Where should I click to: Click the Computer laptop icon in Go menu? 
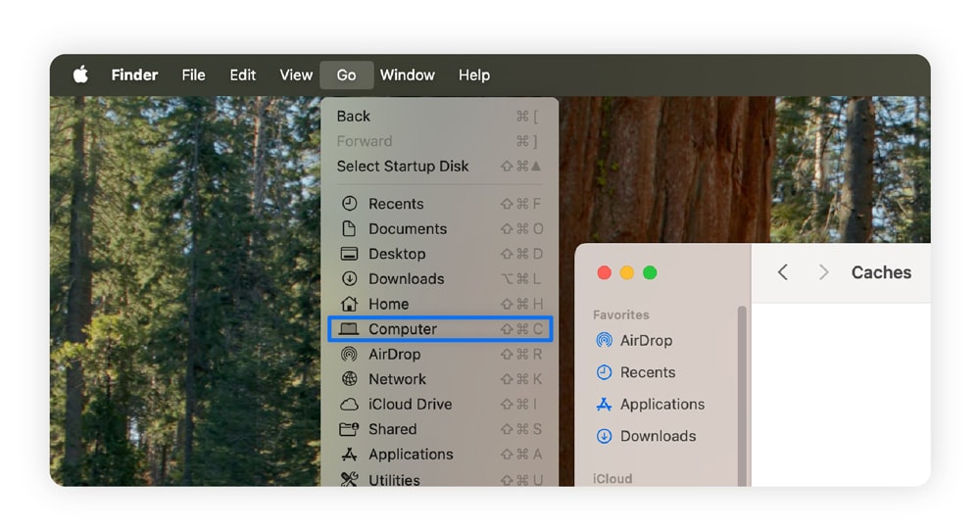coord(349,328)
